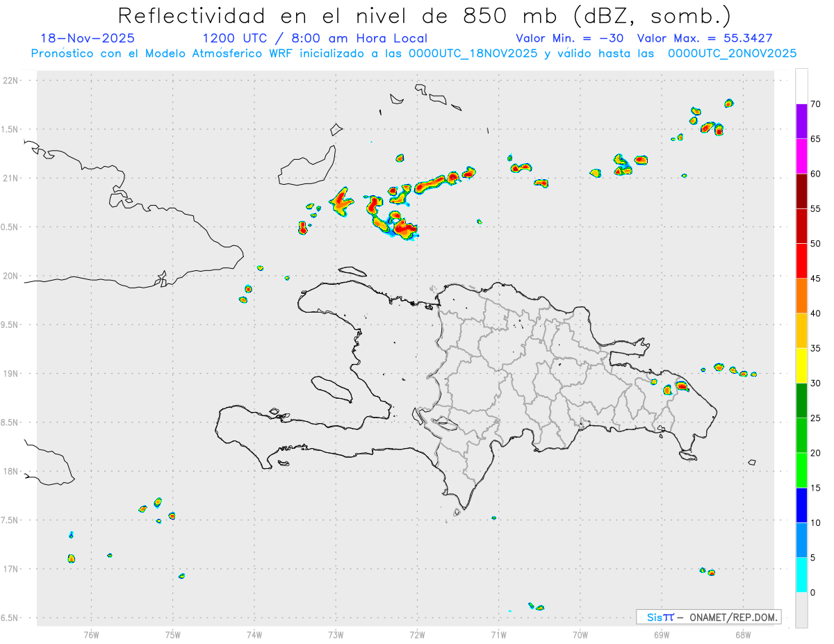Click the dark blue 10-15 dBZ colorbar segment

pos(801,505)
